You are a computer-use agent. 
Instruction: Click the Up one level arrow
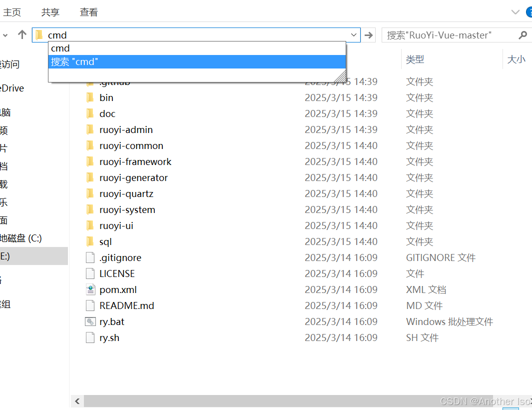tap(22, 34)
